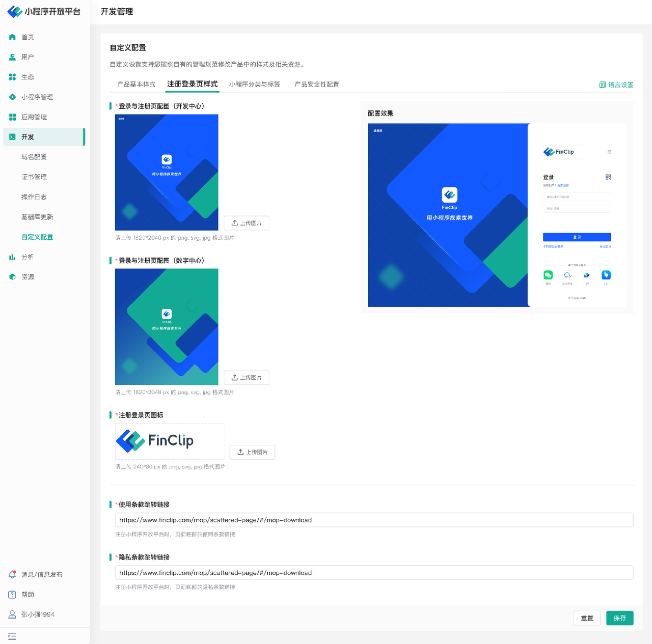This screenshot has width=652, height=644.
Task: Click the resources cube icon
Action: (12, 277)
